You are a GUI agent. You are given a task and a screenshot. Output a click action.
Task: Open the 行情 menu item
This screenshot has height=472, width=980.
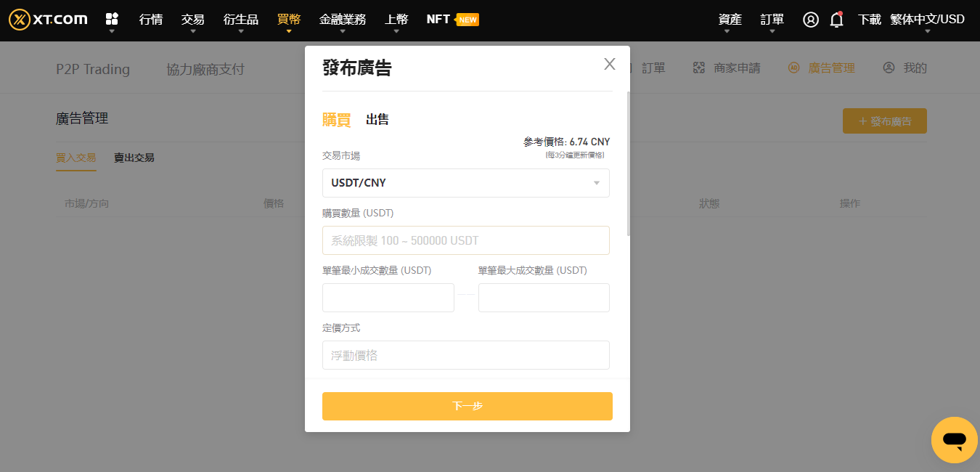151,20
